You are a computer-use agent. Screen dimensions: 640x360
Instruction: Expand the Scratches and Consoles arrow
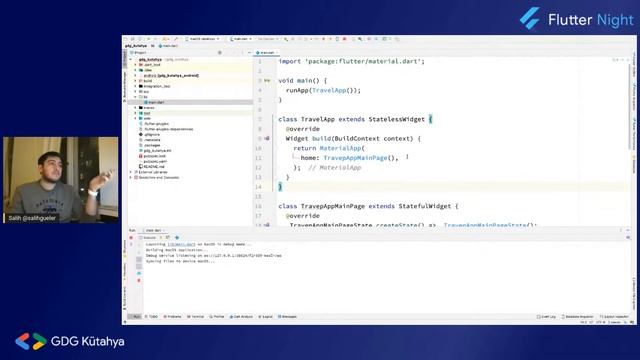(x=131, y=178)
